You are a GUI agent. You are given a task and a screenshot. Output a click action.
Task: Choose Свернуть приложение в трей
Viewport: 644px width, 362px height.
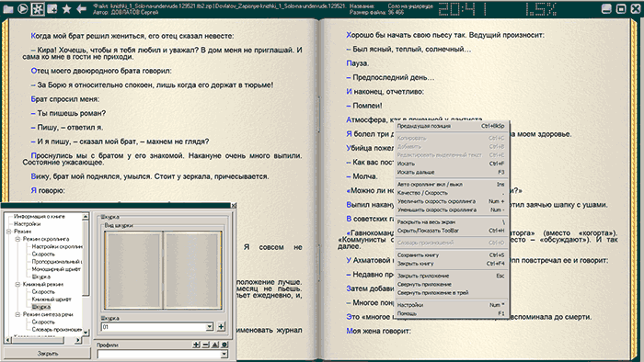point(451,293)
